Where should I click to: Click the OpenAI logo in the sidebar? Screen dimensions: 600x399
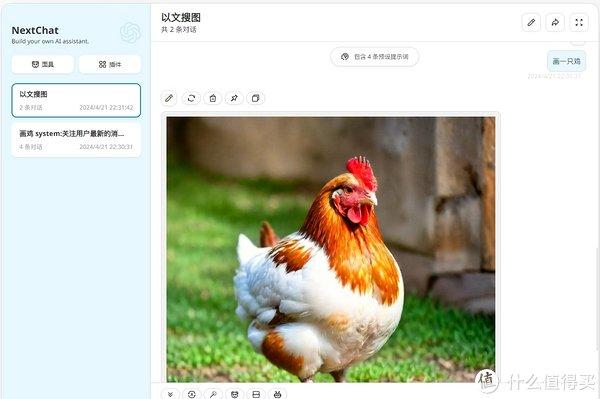(130, 33)
